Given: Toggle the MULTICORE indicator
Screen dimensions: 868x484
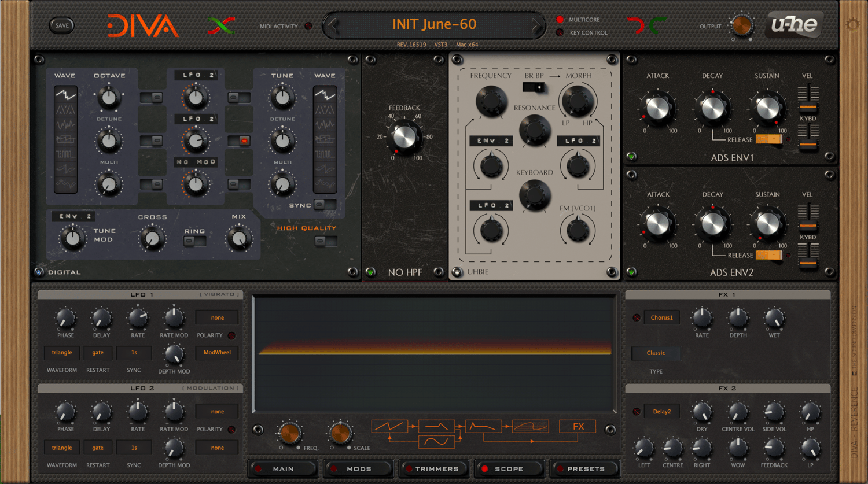Looking at the screenshot, I should (560, 20).
